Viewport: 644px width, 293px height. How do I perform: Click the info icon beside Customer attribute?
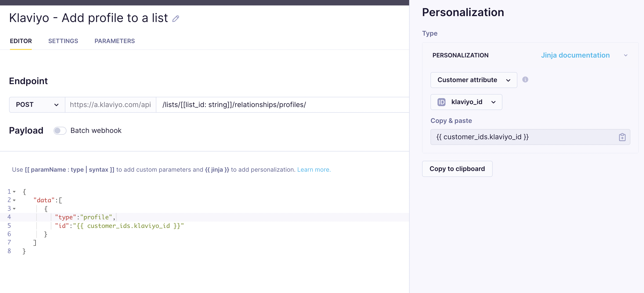coord(525,79)
